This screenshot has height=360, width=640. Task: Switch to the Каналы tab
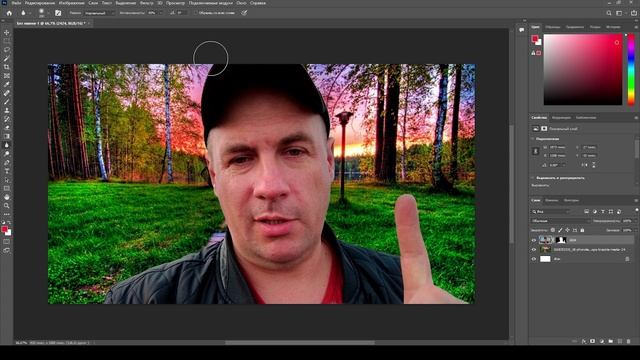point(551,200)
